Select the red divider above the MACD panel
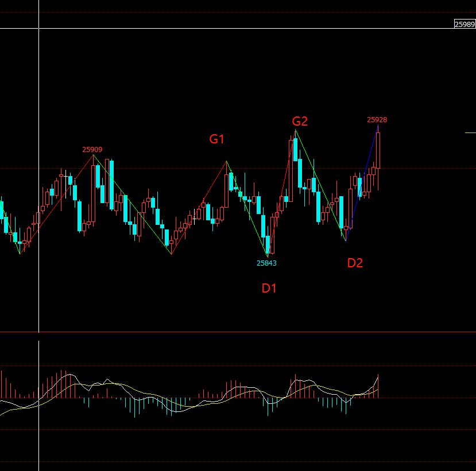 click(x=230, y=332)
